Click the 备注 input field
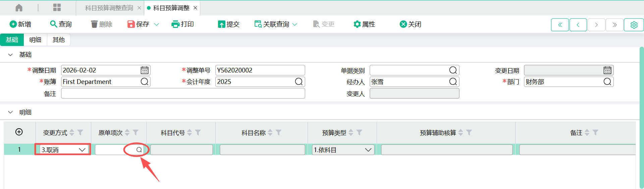The width and height of the screenshot is (644, 189). point(183,94)
